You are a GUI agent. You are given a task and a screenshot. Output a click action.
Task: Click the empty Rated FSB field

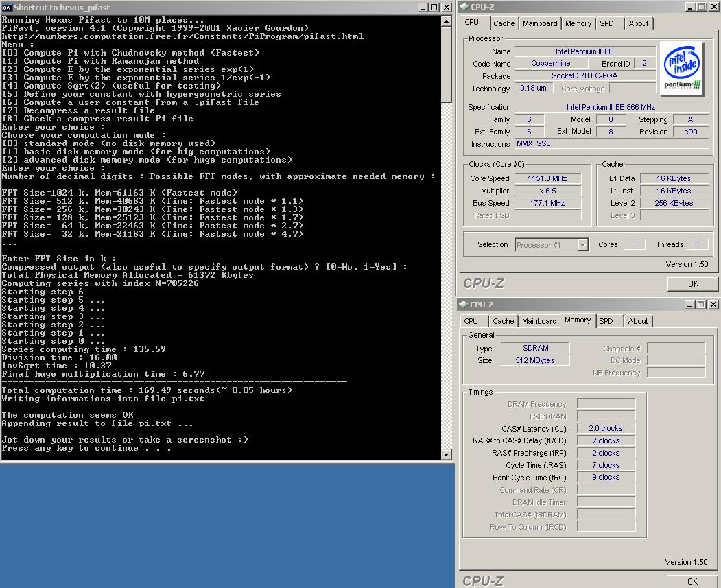tap(547, 215)
